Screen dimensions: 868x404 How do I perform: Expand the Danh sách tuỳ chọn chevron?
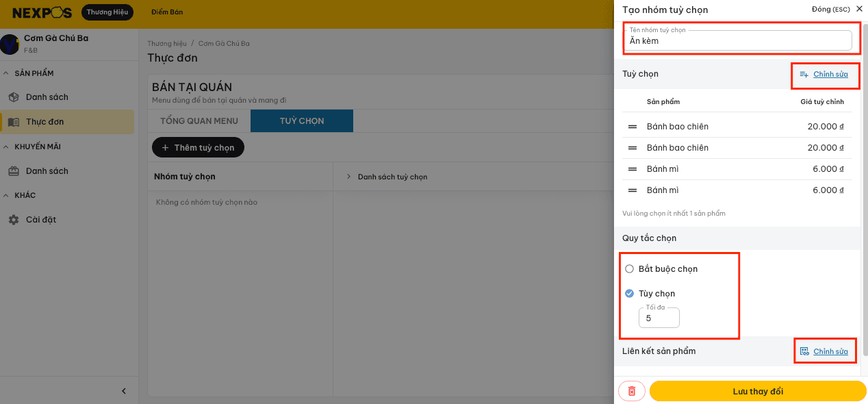[x=349, y=177]
